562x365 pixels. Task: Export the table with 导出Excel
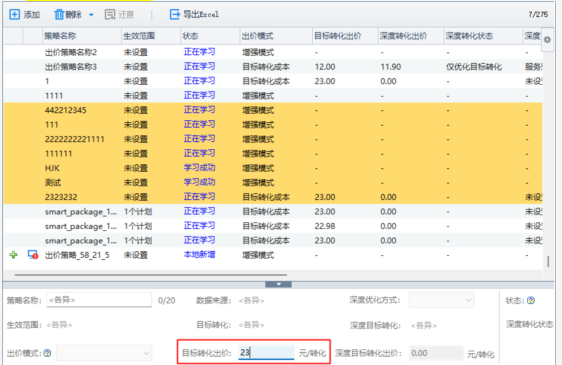[x=194, y=14]
